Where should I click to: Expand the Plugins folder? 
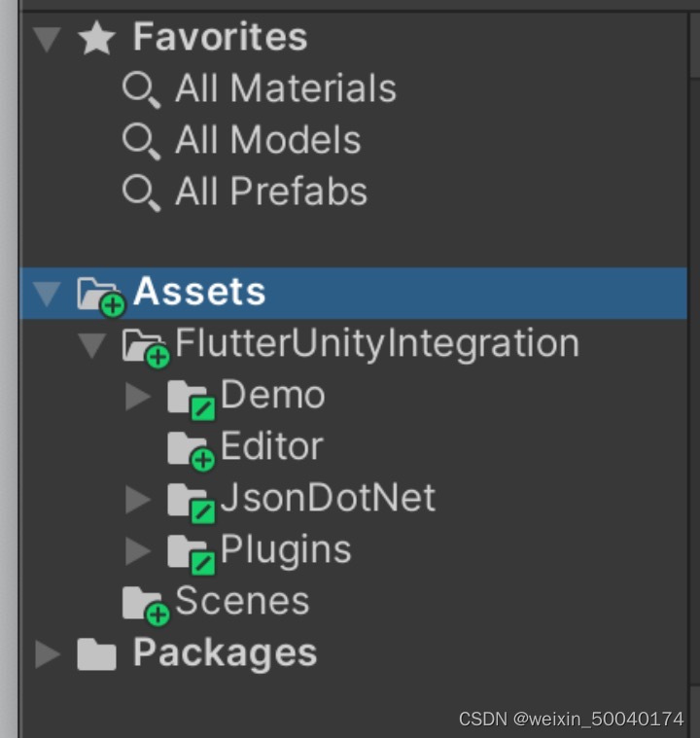(138, 551)
